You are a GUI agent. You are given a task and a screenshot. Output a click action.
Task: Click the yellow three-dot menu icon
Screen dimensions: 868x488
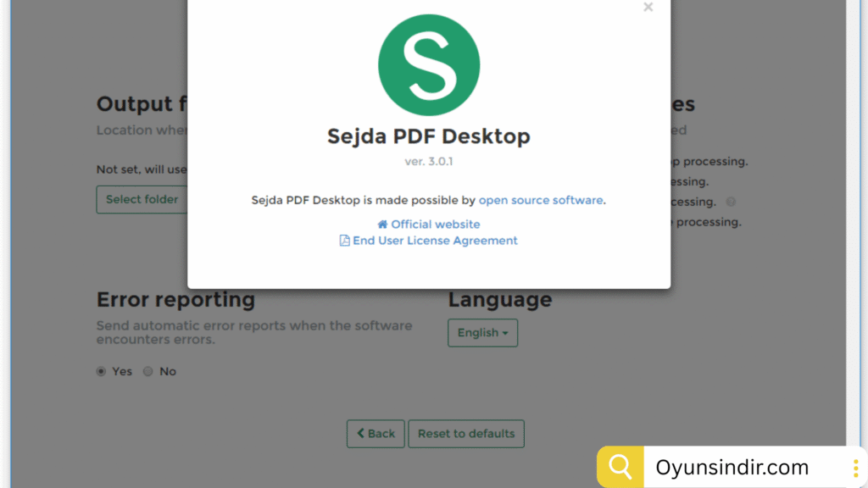coord(855,468)
